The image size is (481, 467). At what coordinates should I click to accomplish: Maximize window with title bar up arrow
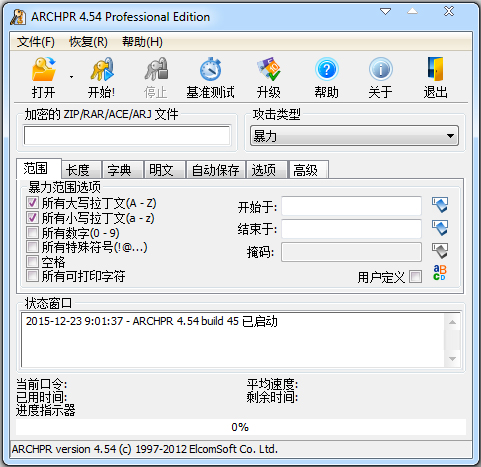413,12
